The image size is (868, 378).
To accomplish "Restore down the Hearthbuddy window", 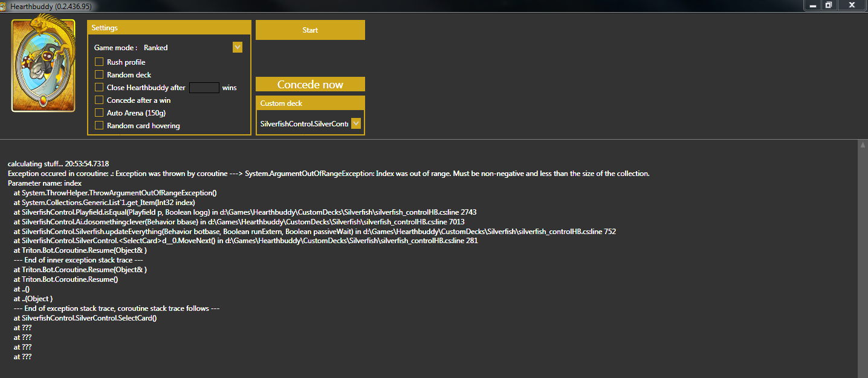I will (x=829, y=5).
